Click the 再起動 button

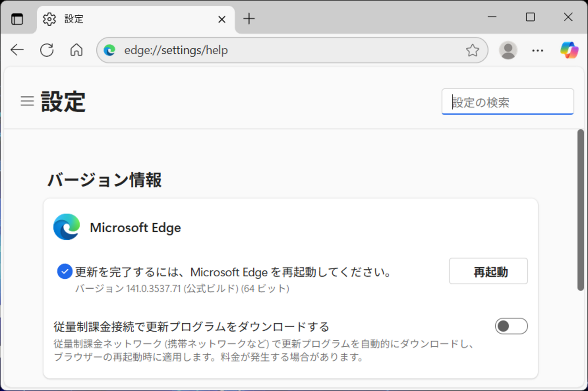pos(488,271)
